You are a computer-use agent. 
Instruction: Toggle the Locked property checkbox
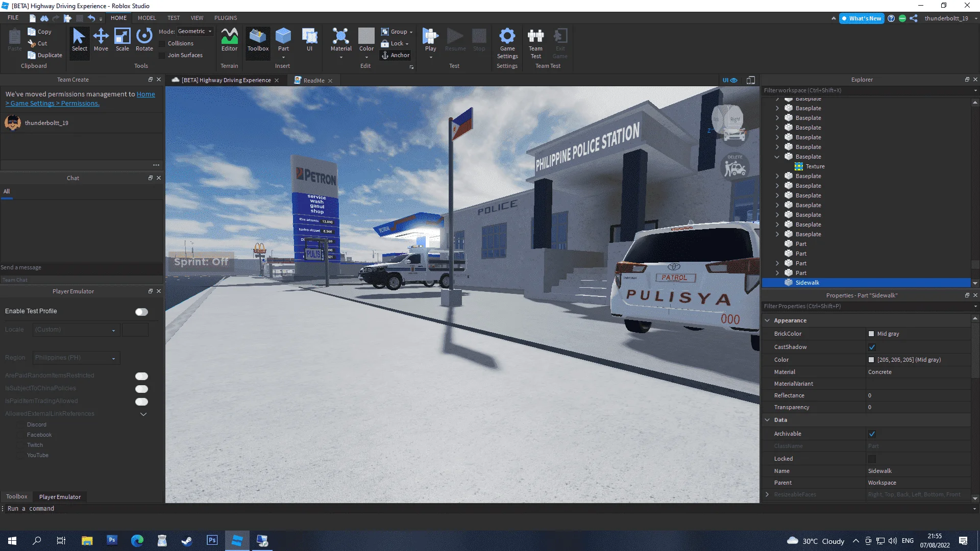(x=872, y=459)
